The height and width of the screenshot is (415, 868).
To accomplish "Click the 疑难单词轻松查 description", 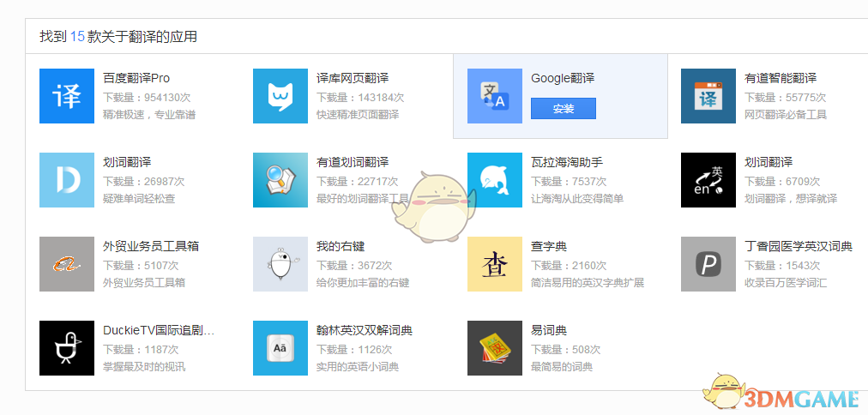I will (x=139, y=199).
